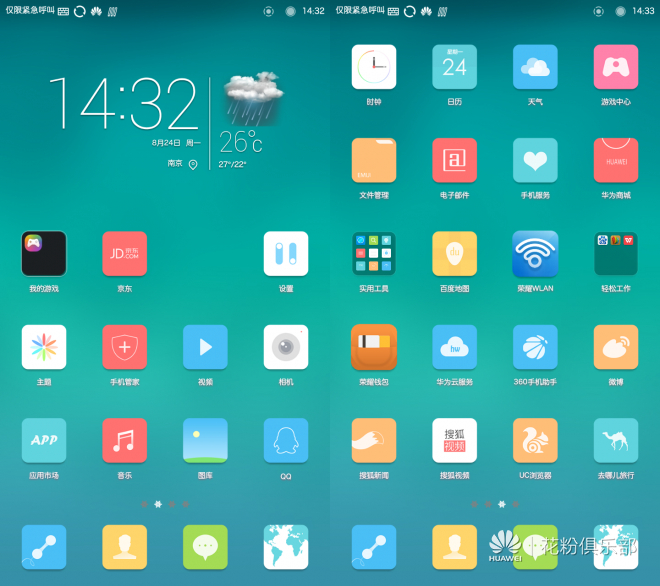Screen dimensions: 660x586
Task: Launch the 京东 JD.com app
Action: [x=125, y=253]
